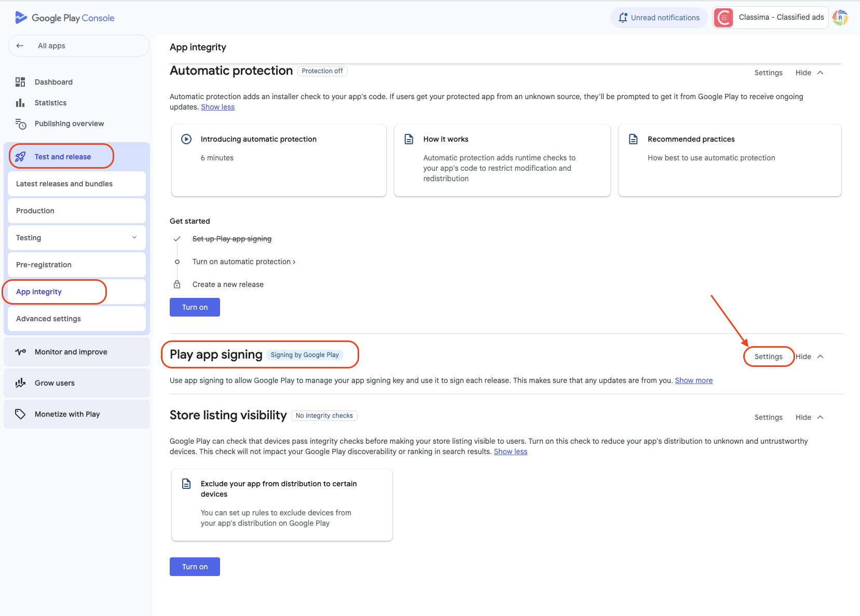This screenshot has width=860, height=616.
Task: Click the Classima red app icon
Action: point(724,18)
